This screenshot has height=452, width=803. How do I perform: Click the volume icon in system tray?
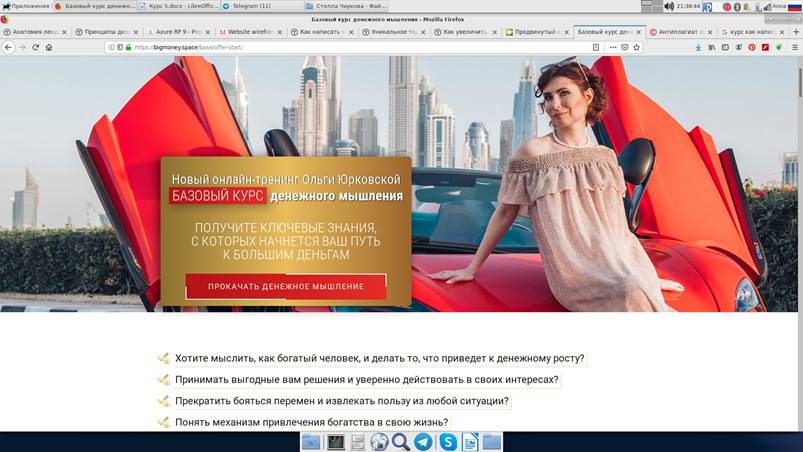(668, 6)
